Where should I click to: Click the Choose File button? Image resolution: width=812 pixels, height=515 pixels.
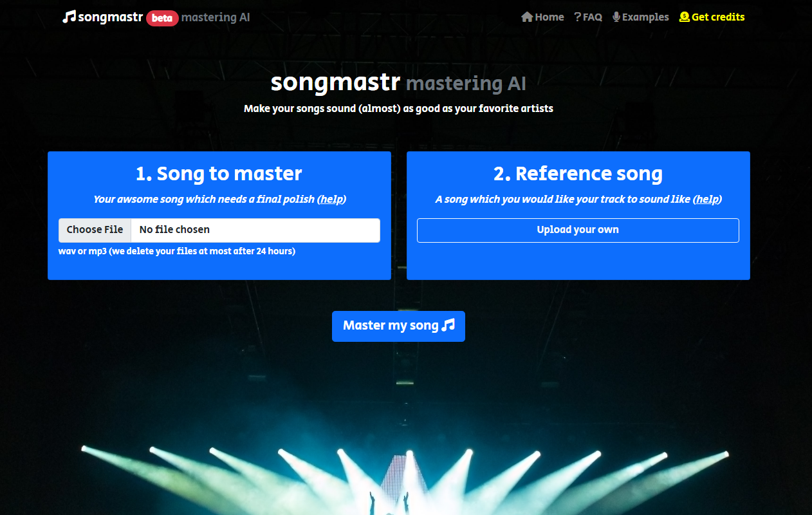click(95, 230)
